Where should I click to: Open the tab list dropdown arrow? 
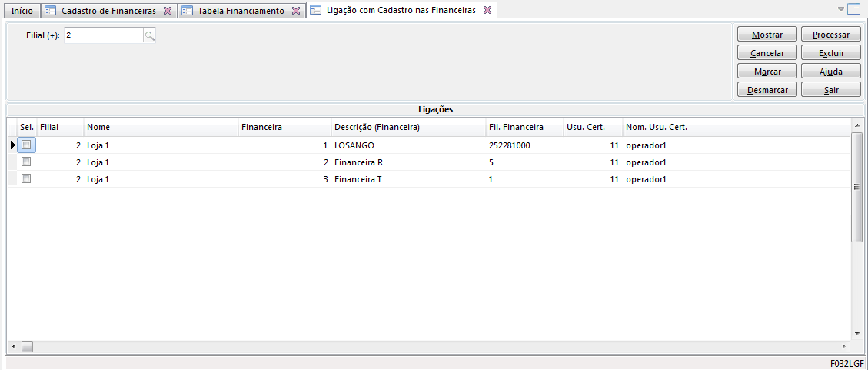pyautogui.click(x=841, y=9)
